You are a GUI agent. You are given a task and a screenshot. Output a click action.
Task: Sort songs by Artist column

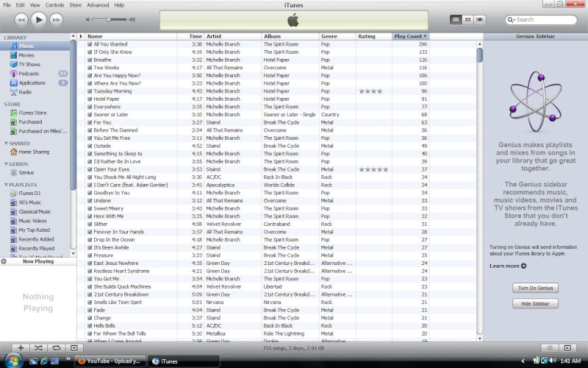232,36
